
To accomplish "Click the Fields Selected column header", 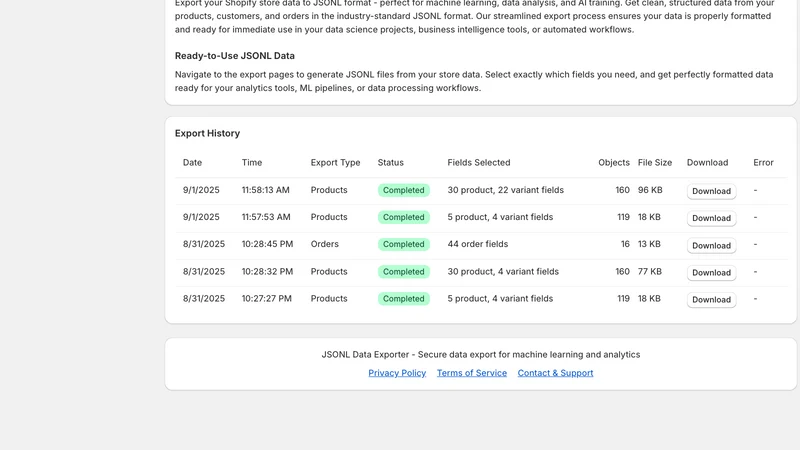I will coord(479,162).
